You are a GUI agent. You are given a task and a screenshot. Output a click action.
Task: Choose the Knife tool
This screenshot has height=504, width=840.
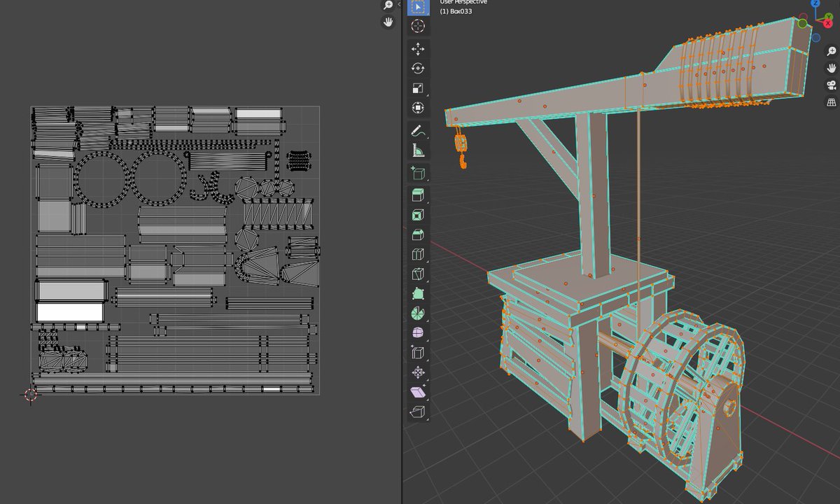point(418,274)
